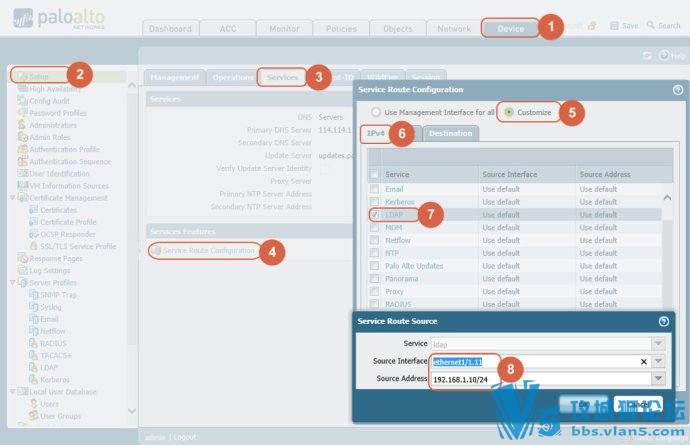The width and height of the screenshot is (690, 445).
Task: Check the Netflow service checkbox
Action: (374, 240)
